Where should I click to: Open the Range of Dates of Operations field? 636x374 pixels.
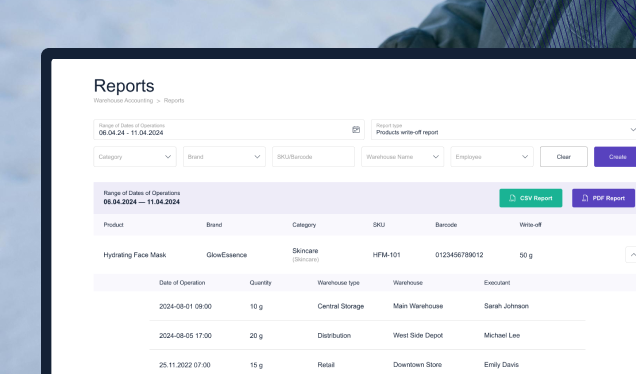(229, 129)
